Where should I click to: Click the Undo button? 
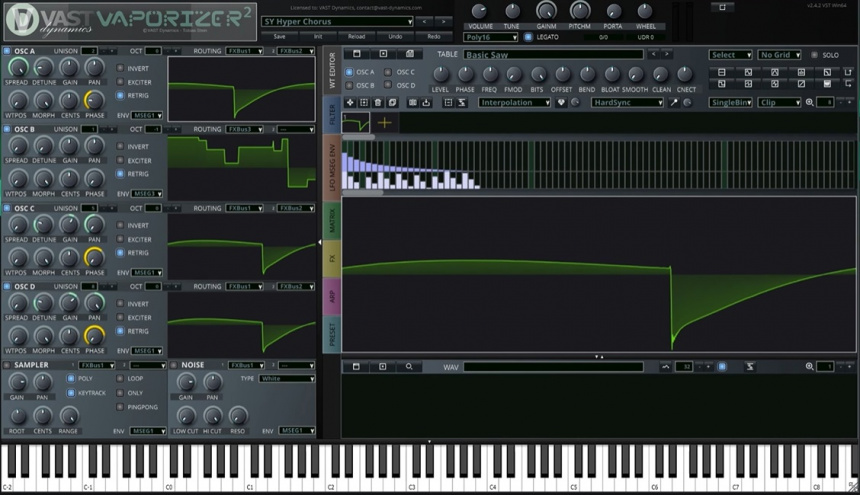(x=395, y=36)
